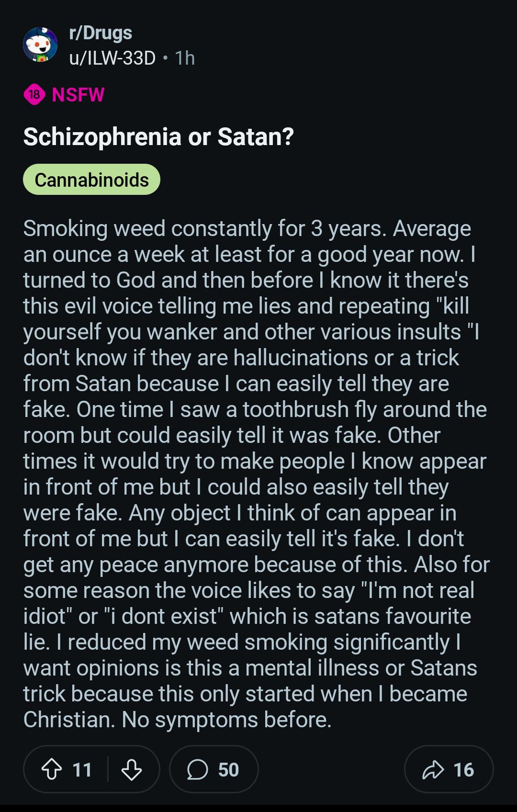Click the NSFW tag label
517x812 pixels.
click(x=78, y=95)
